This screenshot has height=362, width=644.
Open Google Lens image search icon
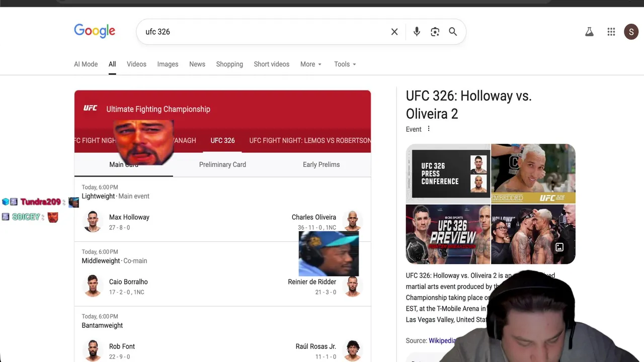[435, 32]
